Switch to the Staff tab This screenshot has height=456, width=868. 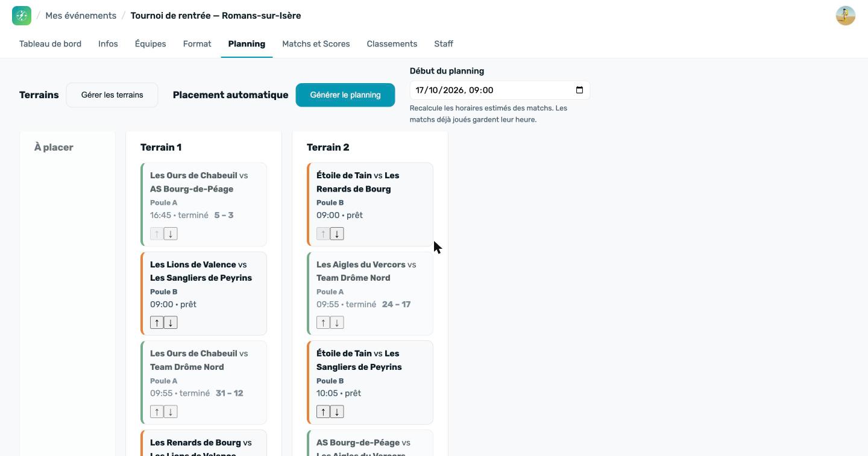click(444, 44)
